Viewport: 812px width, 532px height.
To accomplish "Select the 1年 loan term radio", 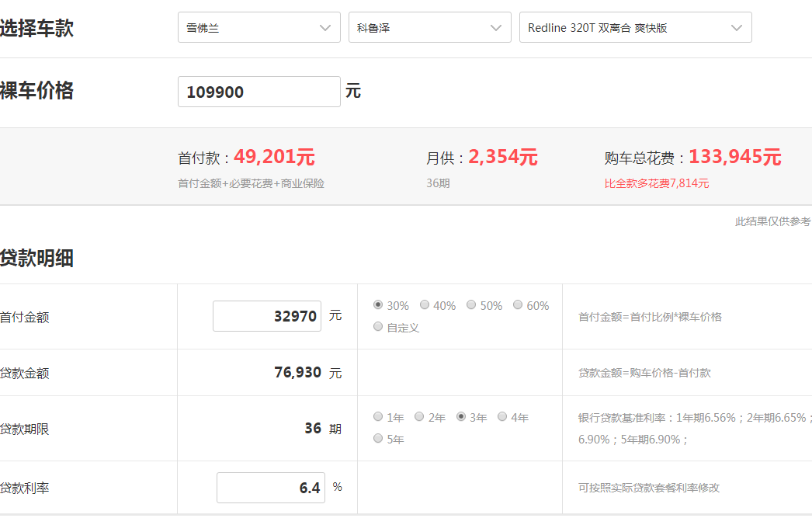I will (x=378, y=416).
